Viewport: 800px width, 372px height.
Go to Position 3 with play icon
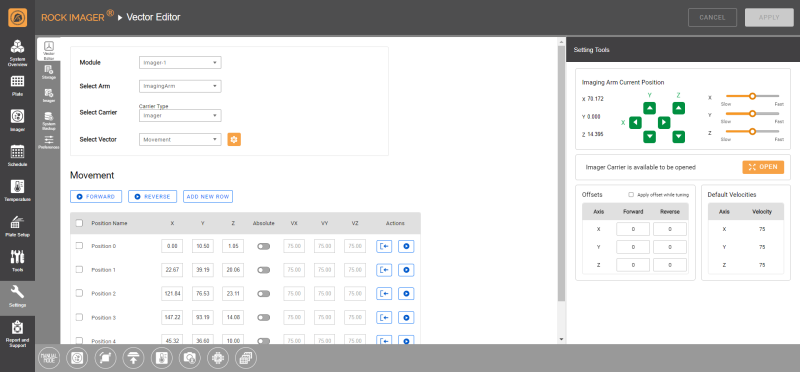pyautogui.click(x=406, y=317)
